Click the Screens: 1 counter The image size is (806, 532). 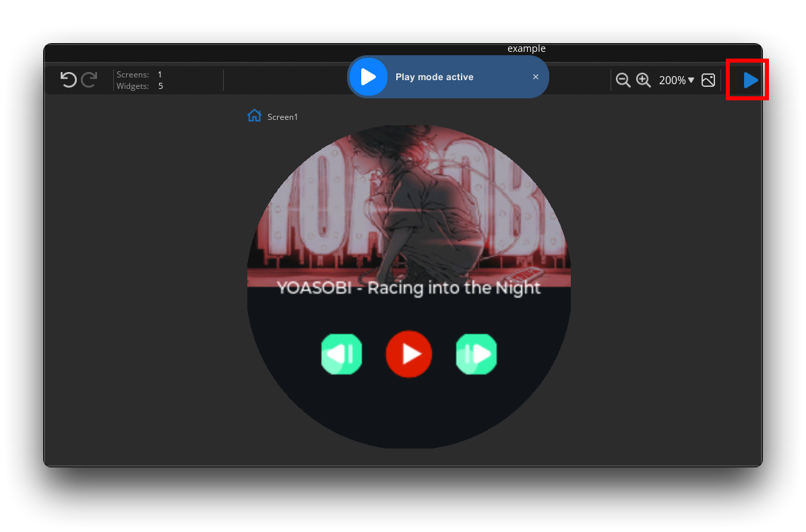click(x=139, y=75)
